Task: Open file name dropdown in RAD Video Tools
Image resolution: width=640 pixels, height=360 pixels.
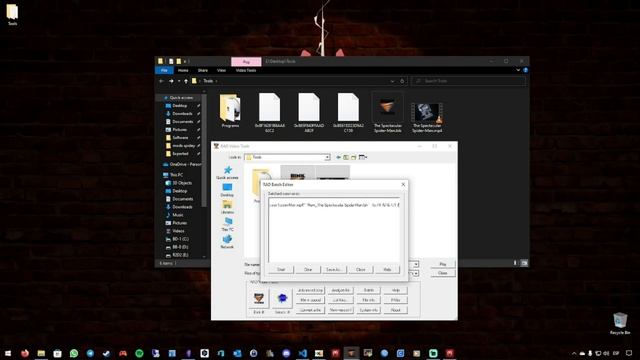Action: coord(416,264)
